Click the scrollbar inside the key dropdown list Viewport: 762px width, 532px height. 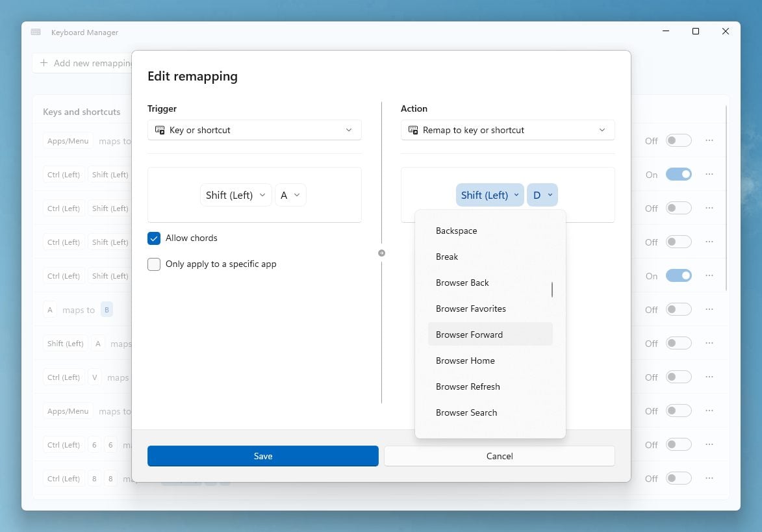(x=552, y=290)
